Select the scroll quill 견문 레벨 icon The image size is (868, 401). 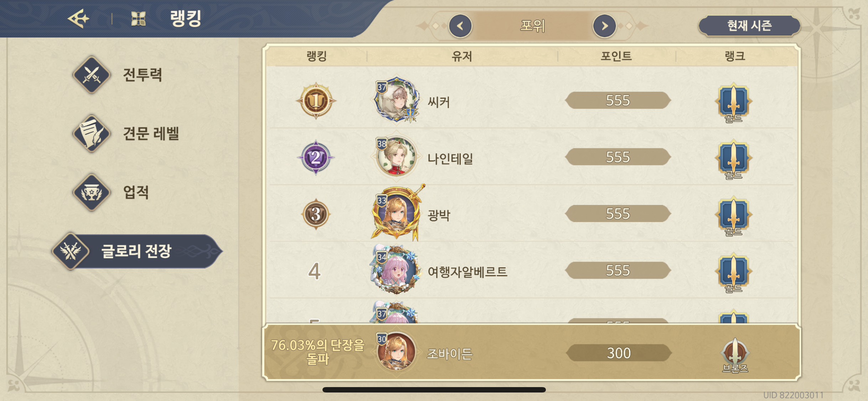click(92, 134)
